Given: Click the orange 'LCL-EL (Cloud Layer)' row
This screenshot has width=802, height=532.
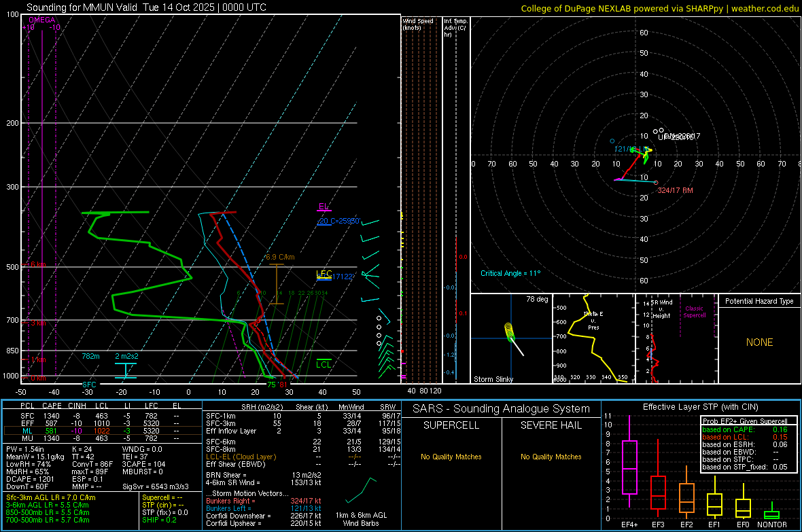Looking at the screenshot, I should pos(303,457).
